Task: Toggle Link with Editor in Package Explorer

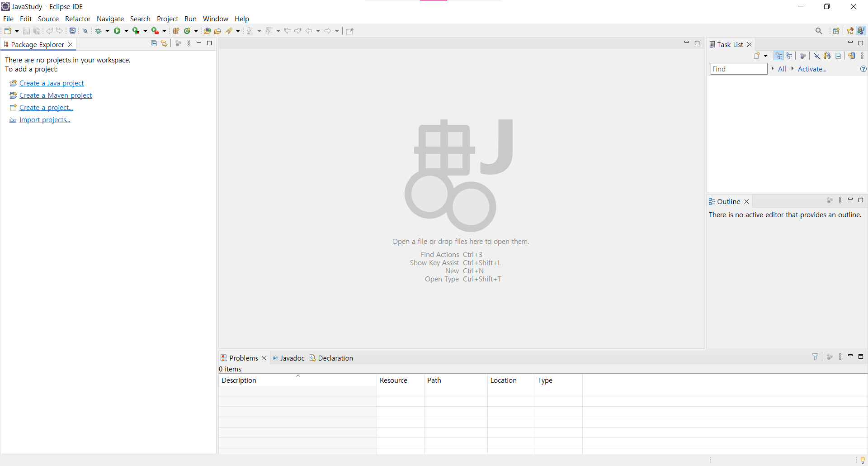Action: click(x=164, y=43)
